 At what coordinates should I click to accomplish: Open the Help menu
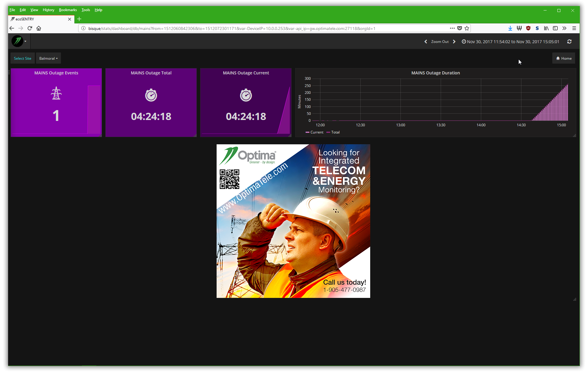98,10
